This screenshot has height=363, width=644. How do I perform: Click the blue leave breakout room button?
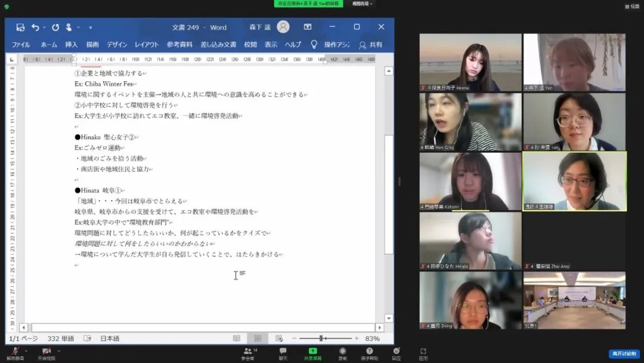click(623, 353)
